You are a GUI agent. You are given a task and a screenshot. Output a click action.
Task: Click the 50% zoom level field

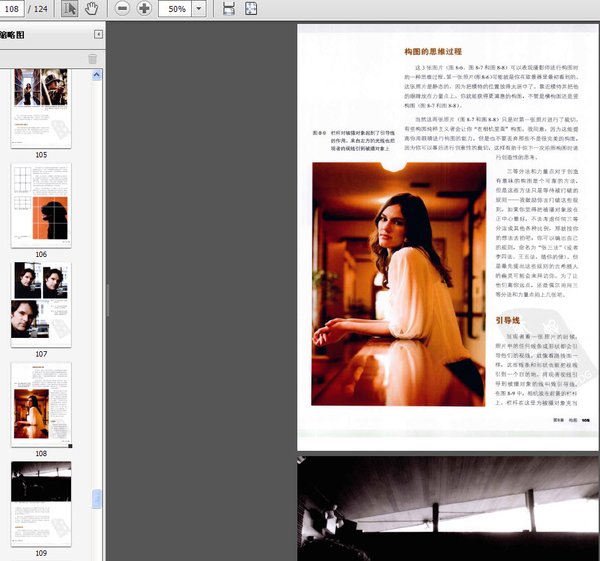click(175, 8)
